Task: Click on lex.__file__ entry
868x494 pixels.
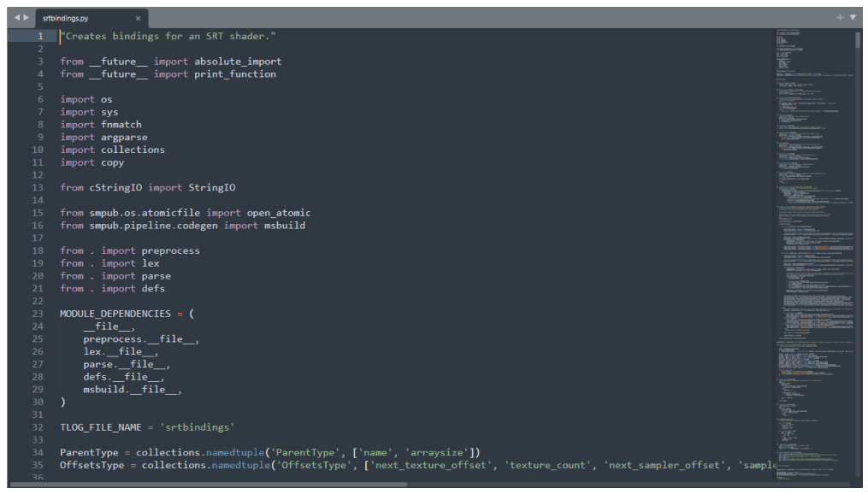Action: click(x=121, y=352)
